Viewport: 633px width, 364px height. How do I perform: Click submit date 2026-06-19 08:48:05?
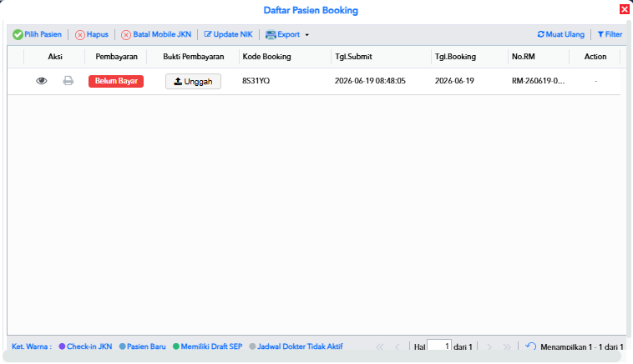pyautogui.click(x=370, y=81)
